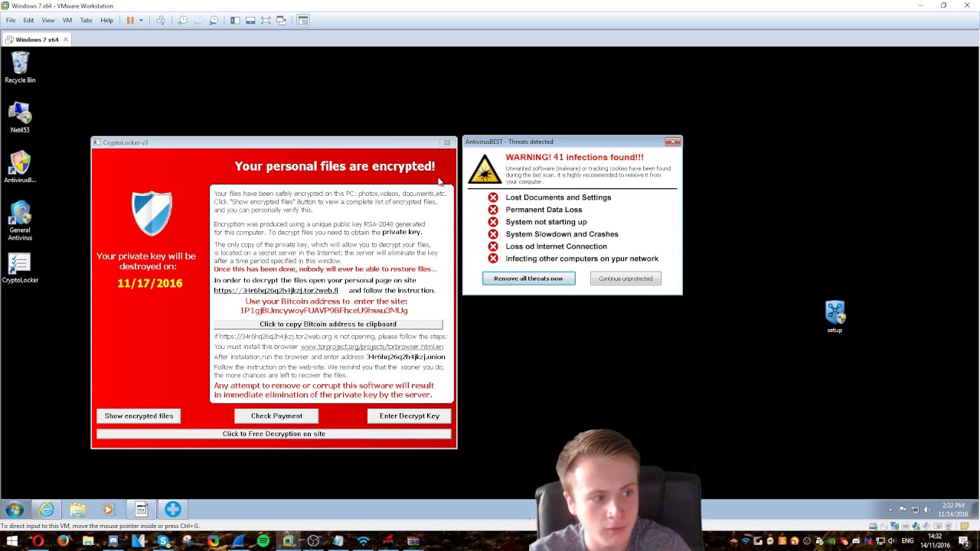Open the snapshot manager icon
Image resolution: width=980 pixels, height=551 pixels.
point(214,21)
